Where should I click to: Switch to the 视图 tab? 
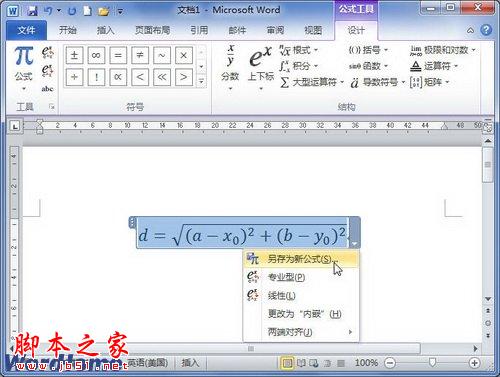tap(313, 30)
